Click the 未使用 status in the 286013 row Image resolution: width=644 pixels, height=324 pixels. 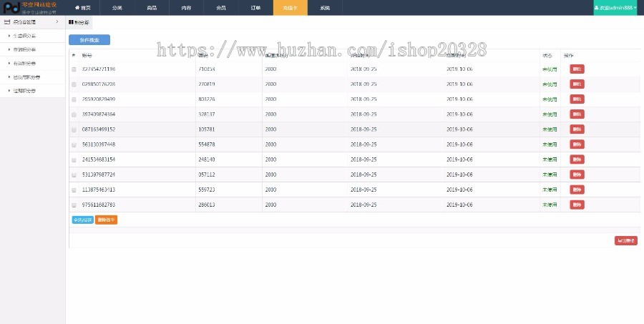(x=550, y=205)
